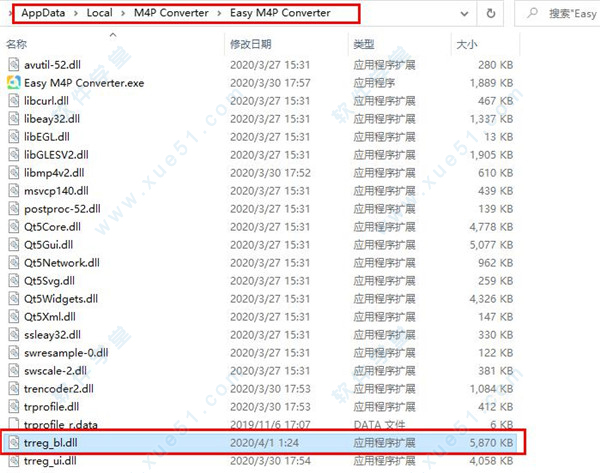
Task: Click the DATA 文件 type cell
Action: coord(379,424)
